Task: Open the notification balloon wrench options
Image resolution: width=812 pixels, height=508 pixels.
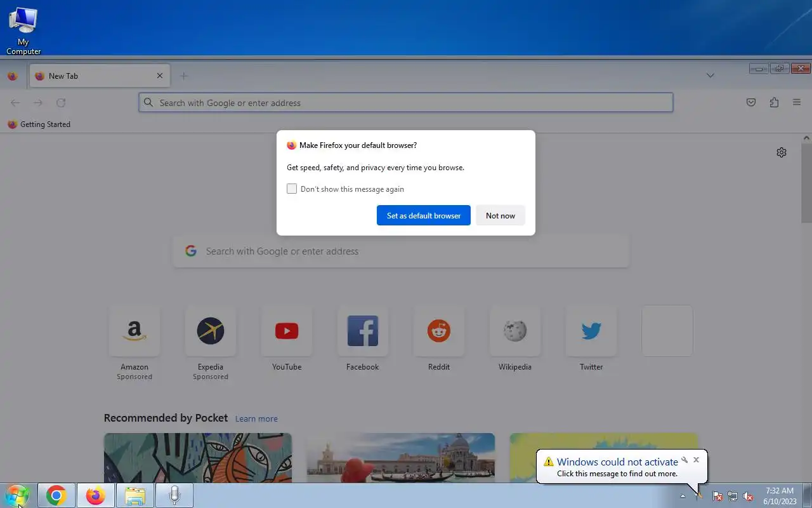Action: [x=684, y=460]
